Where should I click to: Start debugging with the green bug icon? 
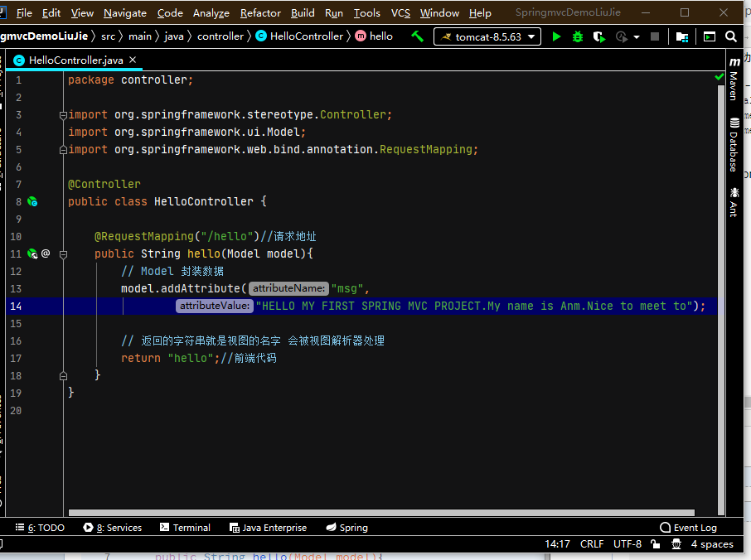[x=578, y=36]
